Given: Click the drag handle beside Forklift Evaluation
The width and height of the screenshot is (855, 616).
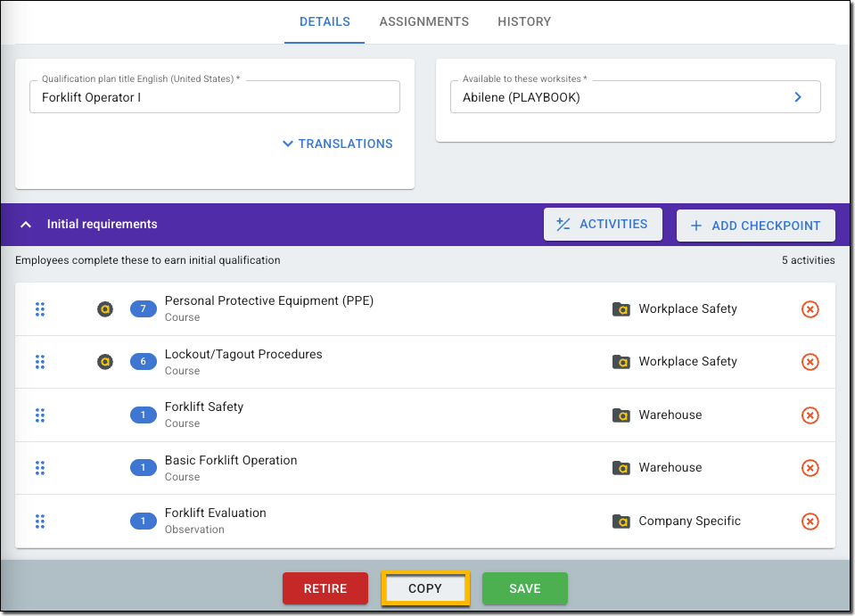Looking at the screenshot, I should pos(40,522).
